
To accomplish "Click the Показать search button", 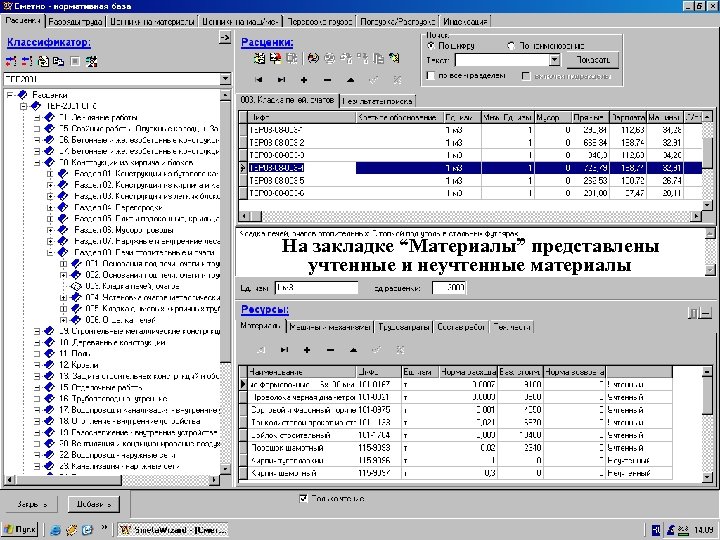I will click(593, 60).
